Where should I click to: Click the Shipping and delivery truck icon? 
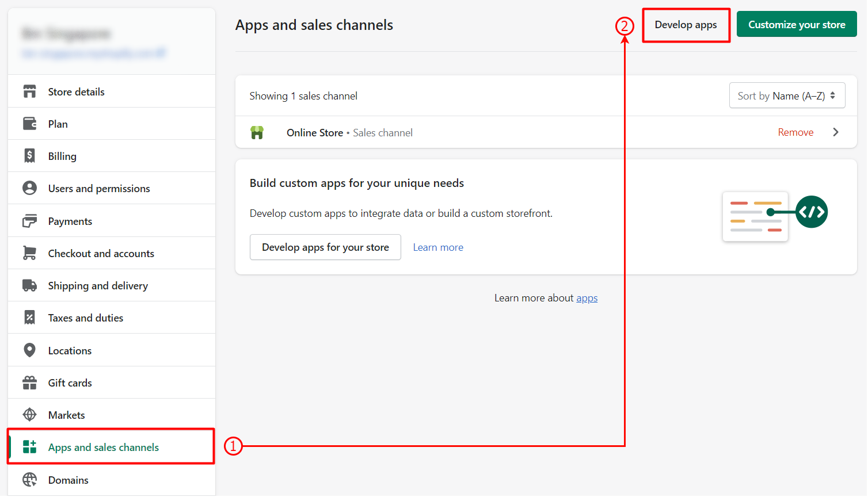click(x=29, y=285)
